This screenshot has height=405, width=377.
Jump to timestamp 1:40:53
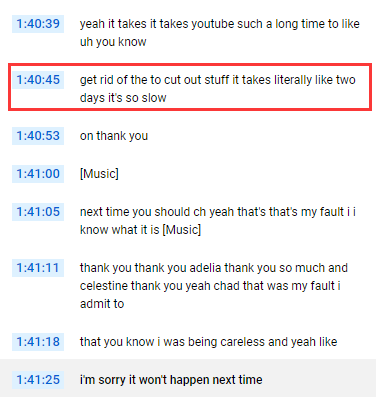[38, 136]
